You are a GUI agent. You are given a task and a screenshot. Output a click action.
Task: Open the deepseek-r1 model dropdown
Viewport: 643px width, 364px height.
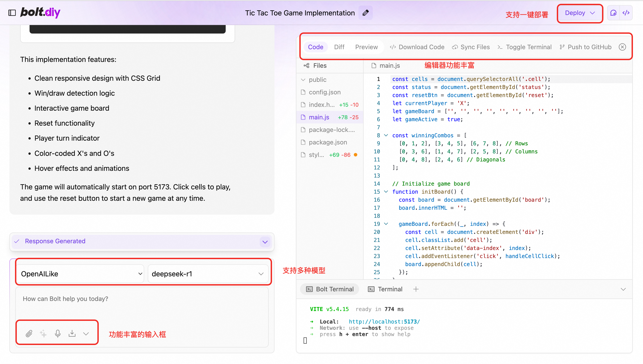[x=208, y=274]
